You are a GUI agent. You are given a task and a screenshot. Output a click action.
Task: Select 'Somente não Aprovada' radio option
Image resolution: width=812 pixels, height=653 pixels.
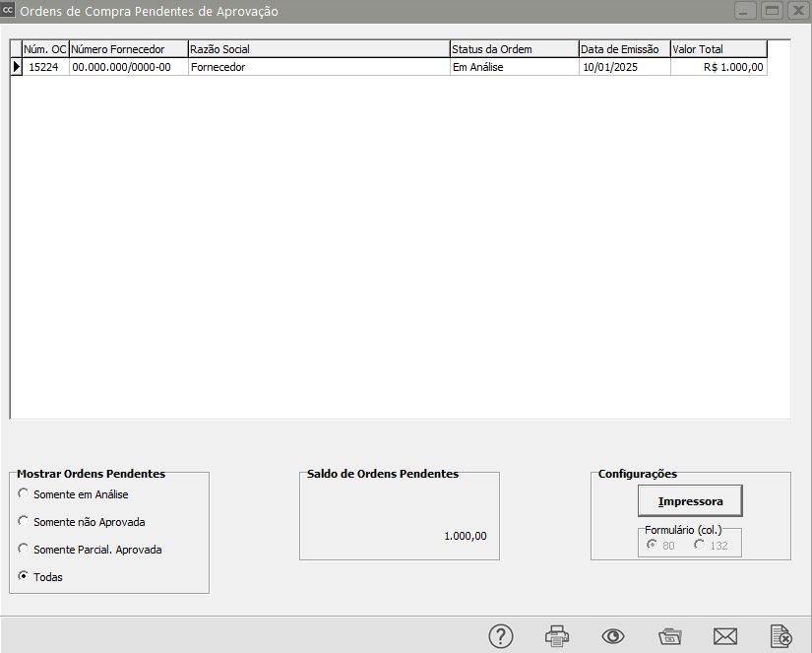pyautogui.click(x=25, y=522)
